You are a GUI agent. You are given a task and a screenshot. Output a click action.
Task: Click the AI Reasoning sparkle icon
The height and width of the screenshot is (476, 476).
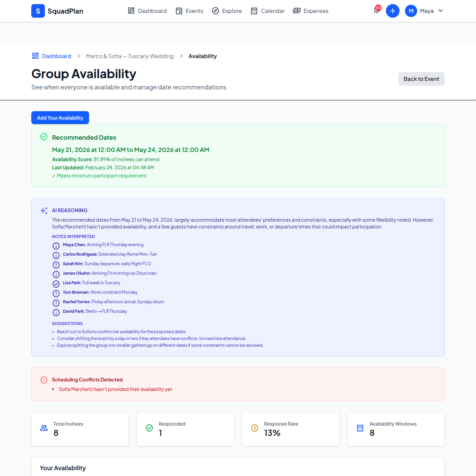[x=44, y=211]
